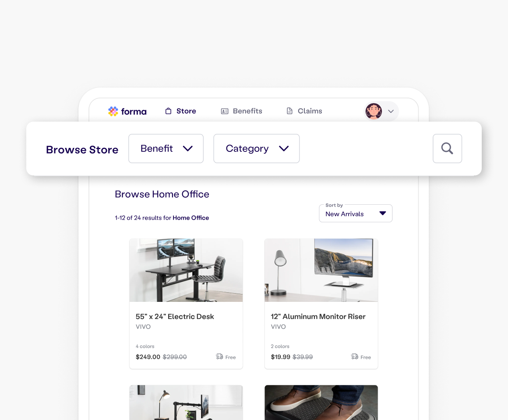
Task: Click the $249.00 price
Action: click(148, 357)
